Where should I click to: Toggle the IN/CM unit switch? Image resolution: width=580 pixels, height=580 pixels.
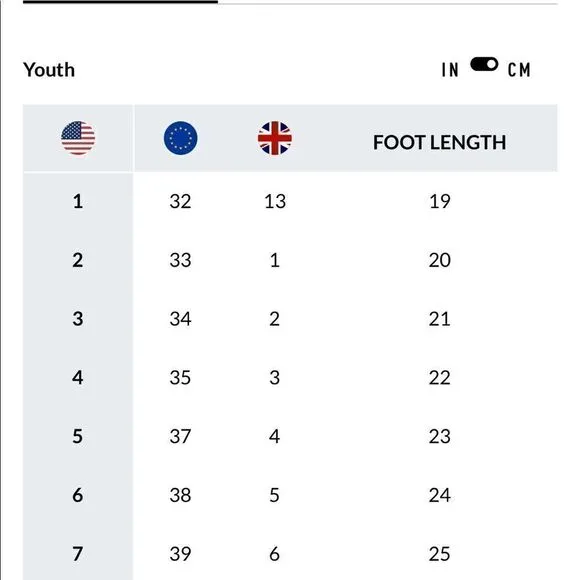[x=484, y=64]
